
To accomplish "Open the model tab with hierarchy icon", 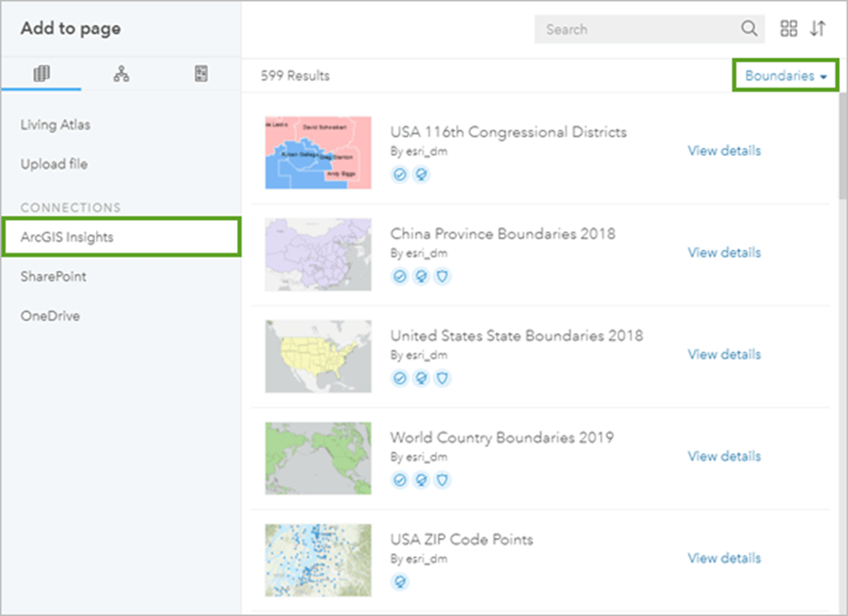I will pyautogui.click(x=121, y=75).
